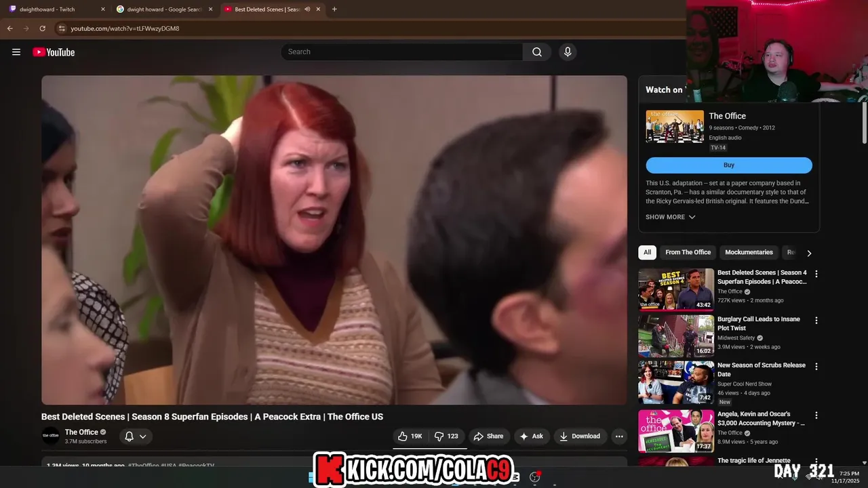868x488 pixels.
Task: Download the video
Action: (x=580, y=436)
